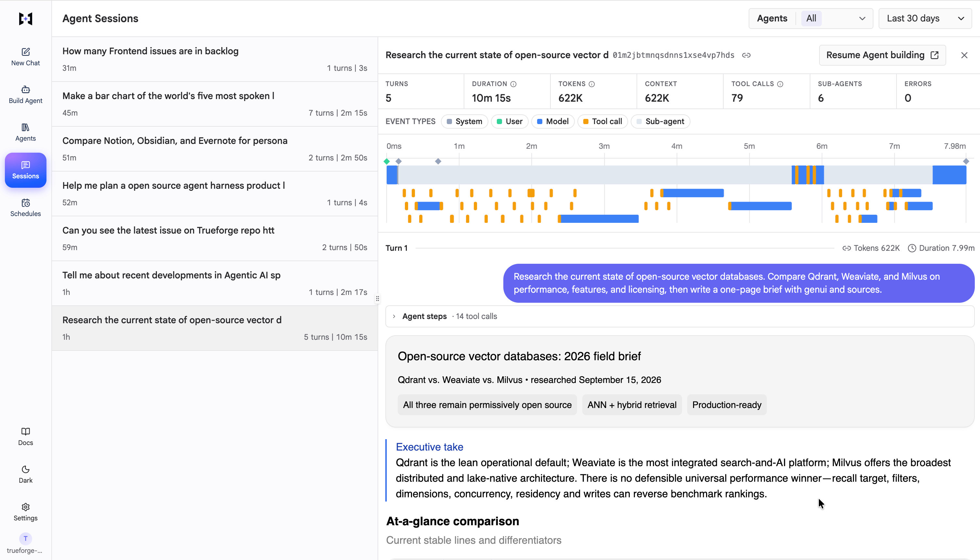
Task: Toggle the Model event type filter
Action: coord(553,121)
